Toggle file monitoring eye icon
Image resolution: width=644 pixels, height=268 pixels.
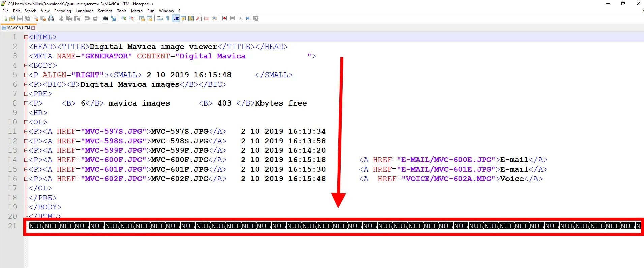coord(214,18)
